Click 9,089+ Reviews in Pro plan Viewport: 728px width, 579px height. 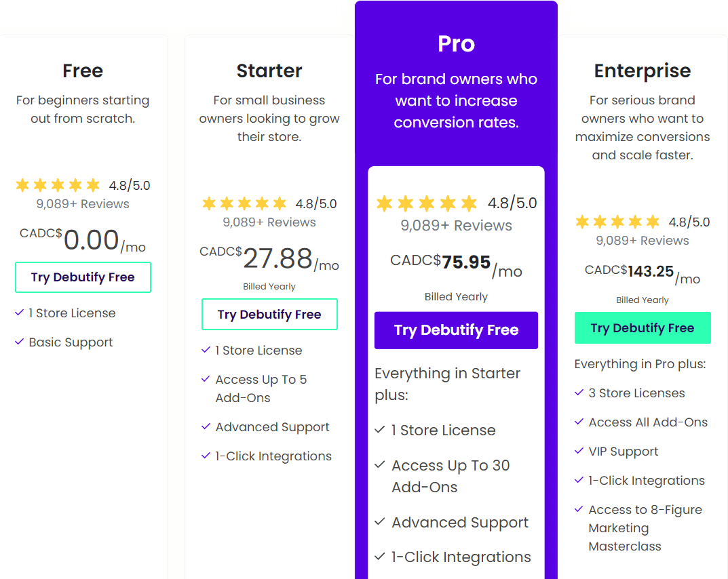(456, 226)
